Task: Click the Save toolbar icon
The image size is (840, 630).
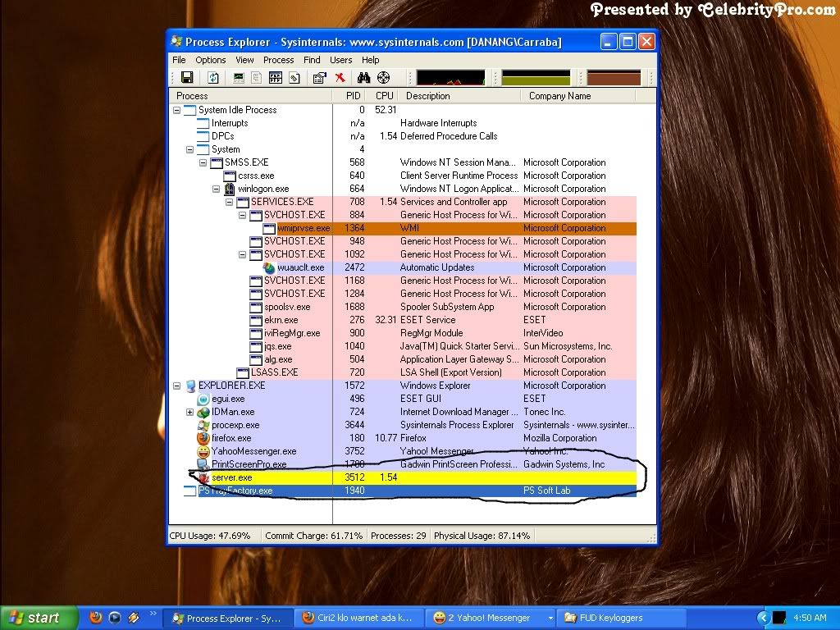Action: pyautogui.click(x=187, y=78)
